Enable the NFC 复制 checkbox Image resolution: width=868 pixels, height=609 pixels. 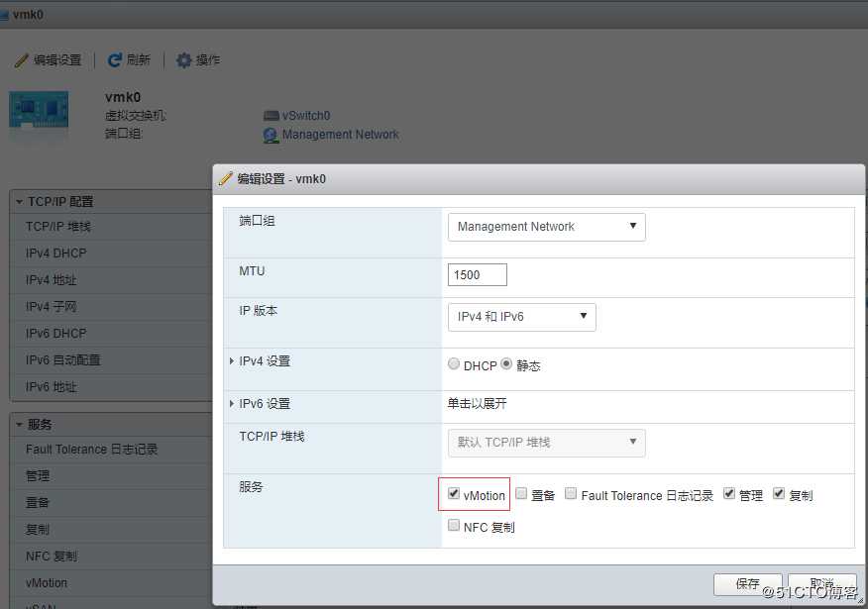pos(454,525)
